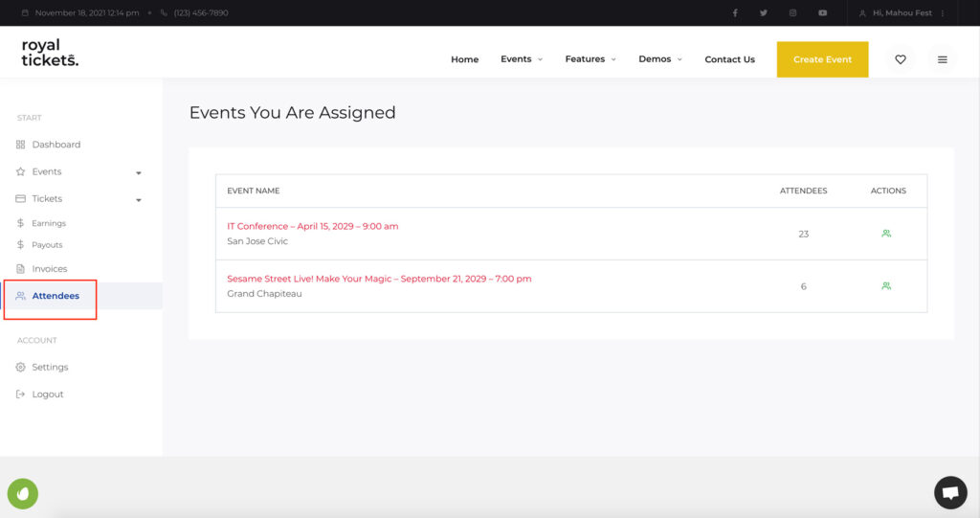Expand the sidebar Tickets submenu arrow
The width and height of the screenshot is (980, 518).
139,200
